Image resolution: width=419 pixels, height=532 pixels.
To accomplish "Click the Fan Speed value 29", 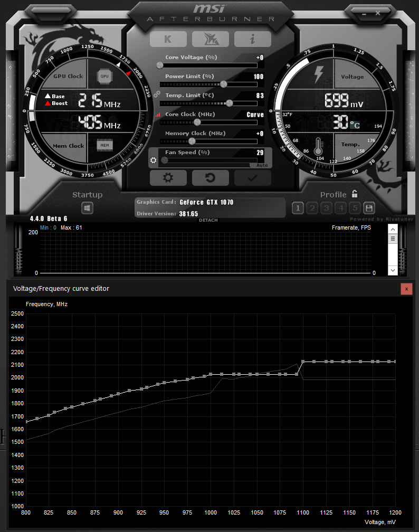I will [260, 153].
